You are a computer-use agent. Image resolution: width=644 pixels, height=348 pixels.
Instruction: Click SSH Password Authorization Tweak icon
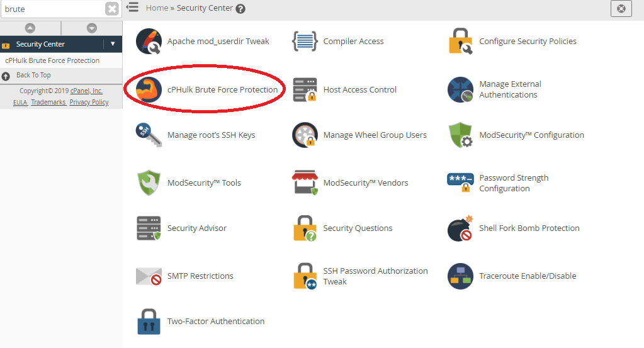305,276
